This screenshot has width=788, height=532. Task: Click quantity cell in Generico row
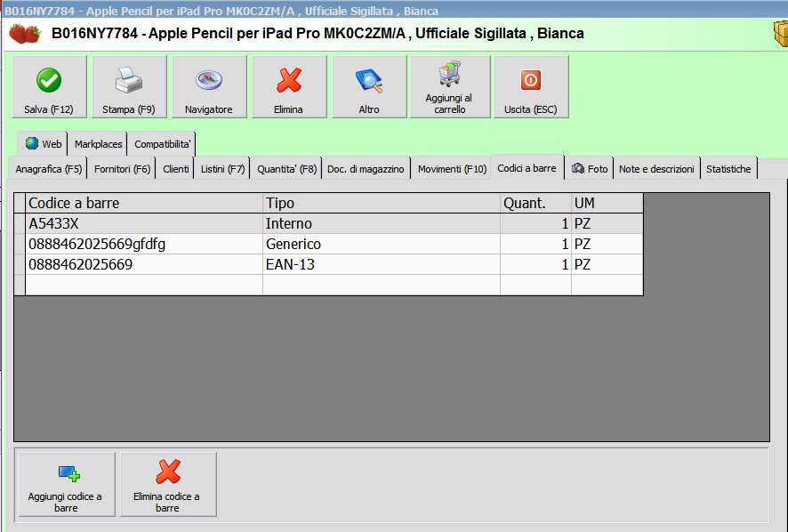(x=535, y=245)
